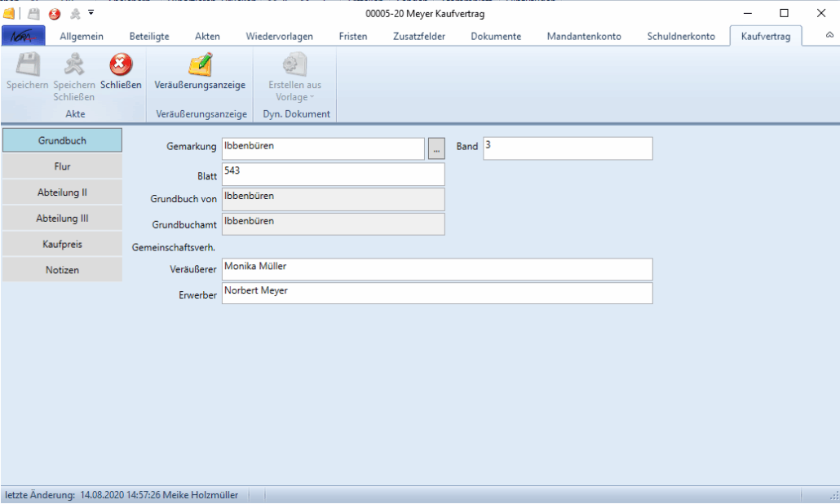The height and width of the screenshot is (504, 840).
Task: Select the Abteilung II section
Action: tap(62, 193)
